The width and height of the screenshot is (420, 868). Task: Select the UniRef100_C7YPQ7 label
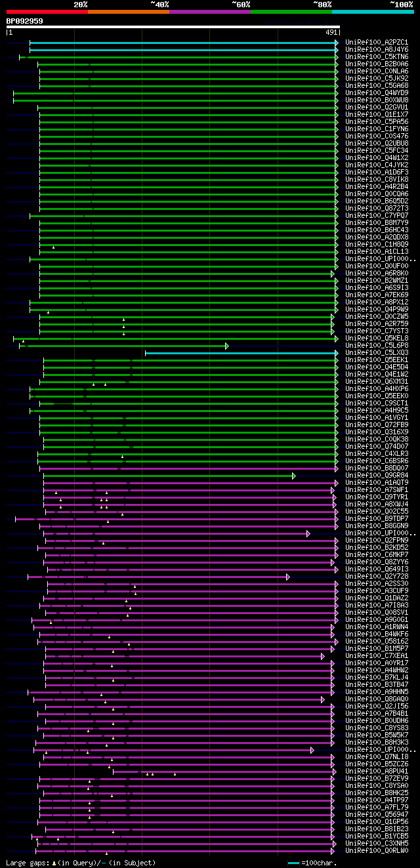(377, 215)
